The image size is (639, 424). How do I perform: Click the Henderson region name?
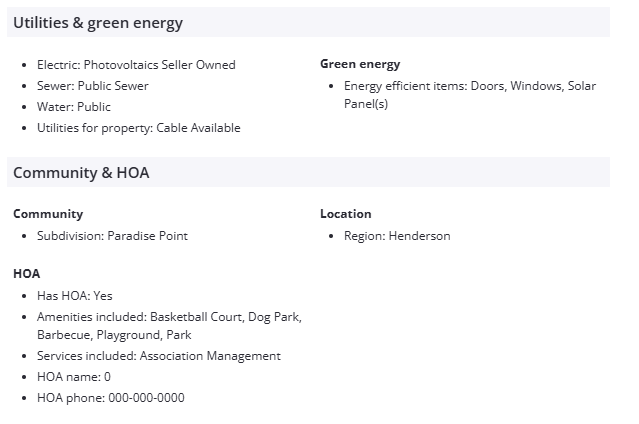(x=419, y=236)
